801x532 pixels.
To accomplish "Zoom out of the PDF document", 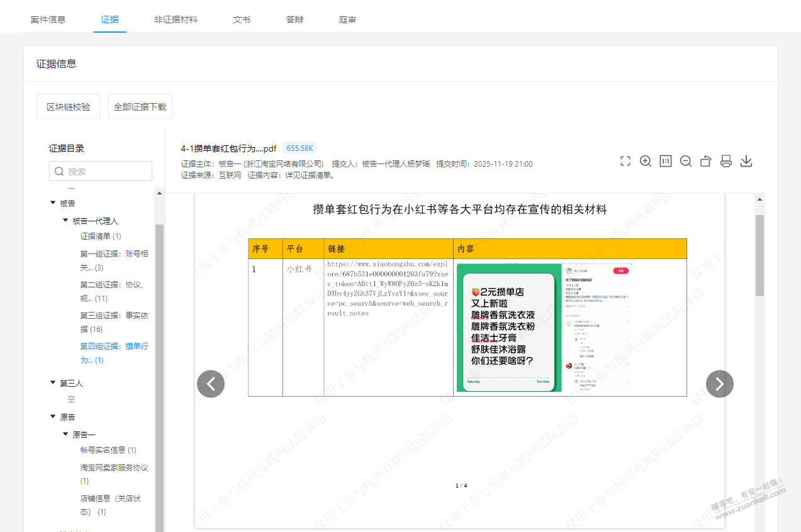I will (685, 161).
